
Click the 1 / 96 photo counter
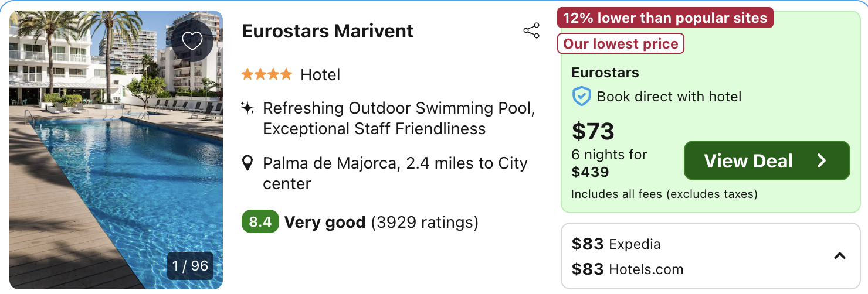(x=190, y=266)
